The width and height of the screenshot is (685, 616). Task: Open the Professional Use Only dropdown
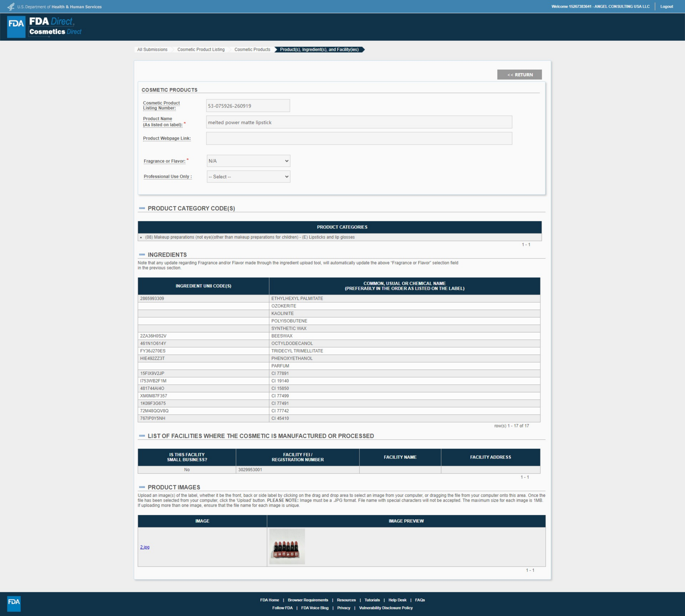[x=248, y=177]
